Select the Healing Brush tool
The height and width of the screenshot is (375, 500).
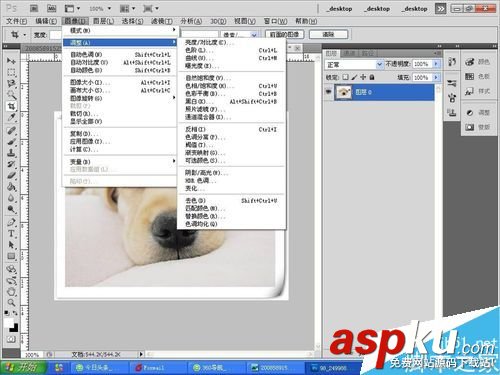11,130
